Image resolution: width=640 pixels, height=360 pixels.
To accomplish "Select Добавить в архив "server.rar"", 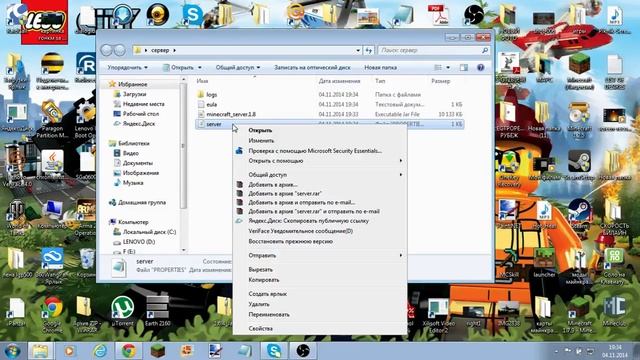I will 285,193.
